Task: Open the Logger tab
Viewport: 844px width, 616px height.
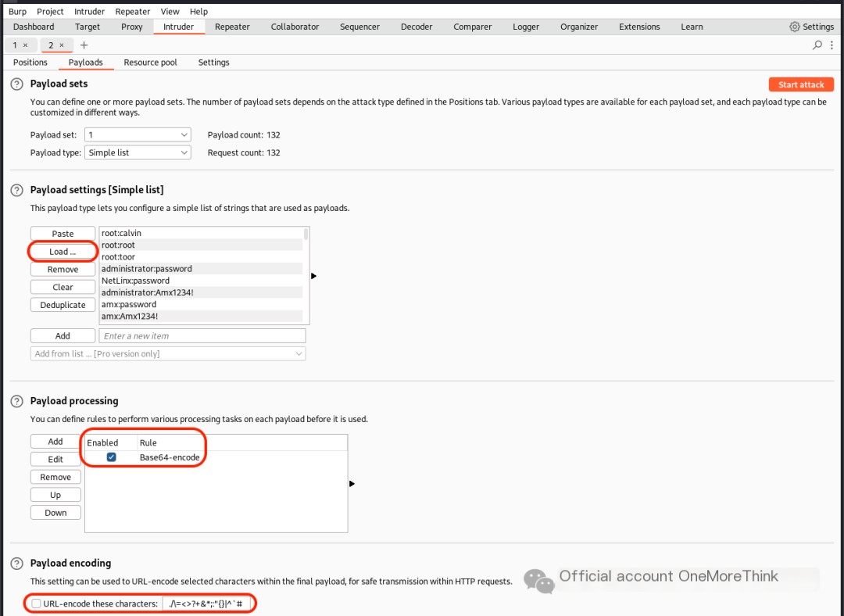Action: pyautogui.click(x=526, y=27)
